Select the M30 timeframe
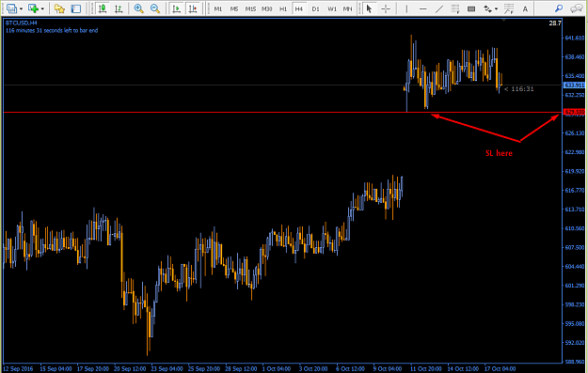 click(x=266, y=8)
